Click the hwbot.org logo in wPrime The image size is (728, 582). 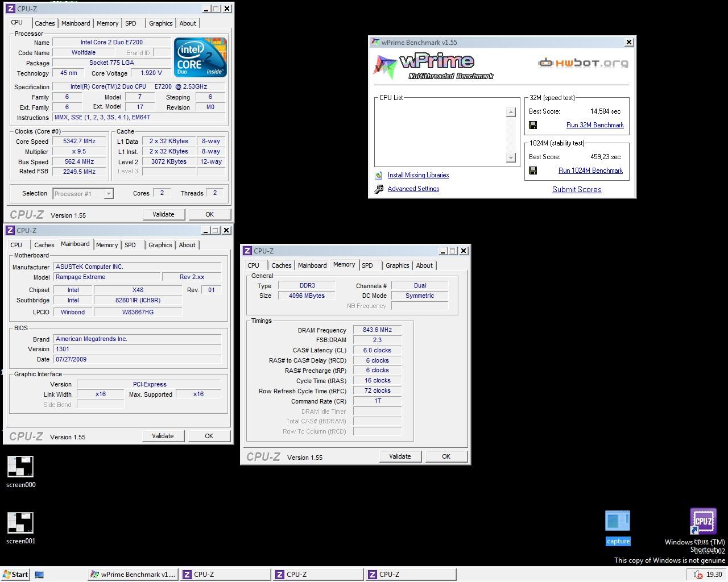583,63
